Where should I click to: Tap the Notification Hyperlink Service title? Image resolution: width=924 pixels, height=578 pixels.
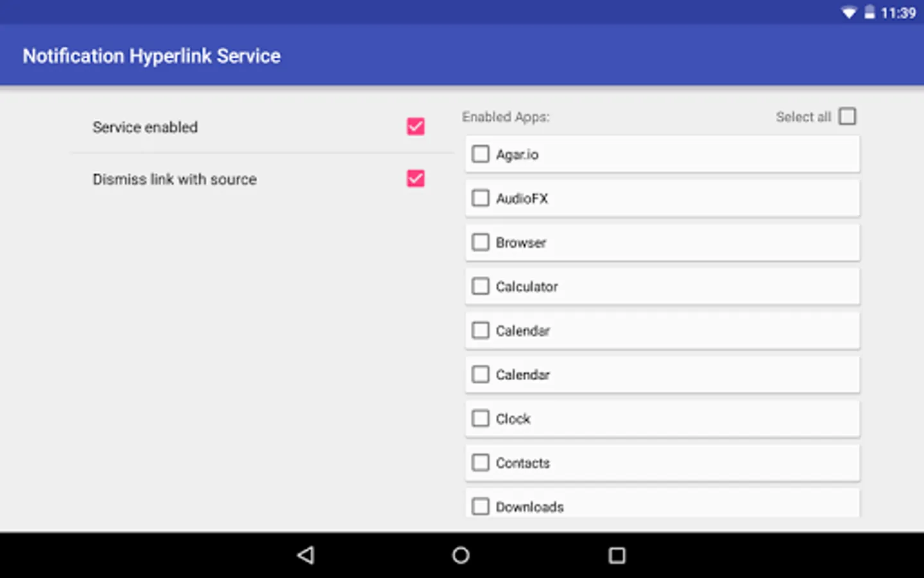tap(151, 56)
